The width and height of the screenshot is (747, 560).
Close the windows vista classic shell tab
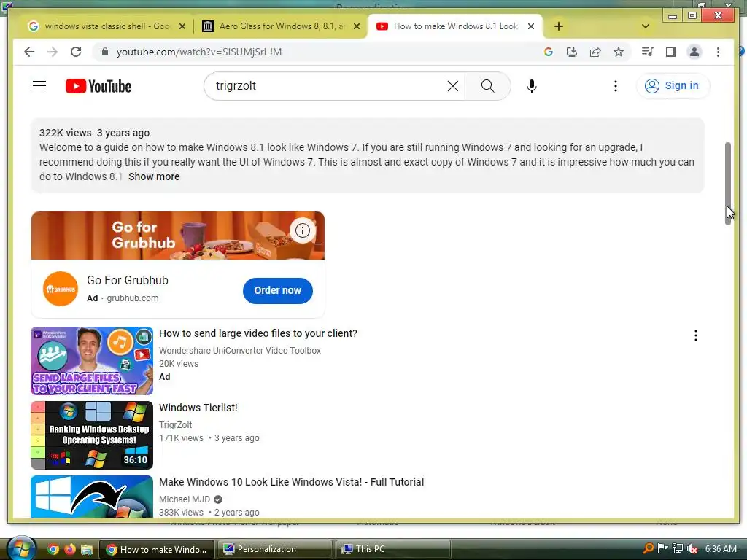[182, 26]
